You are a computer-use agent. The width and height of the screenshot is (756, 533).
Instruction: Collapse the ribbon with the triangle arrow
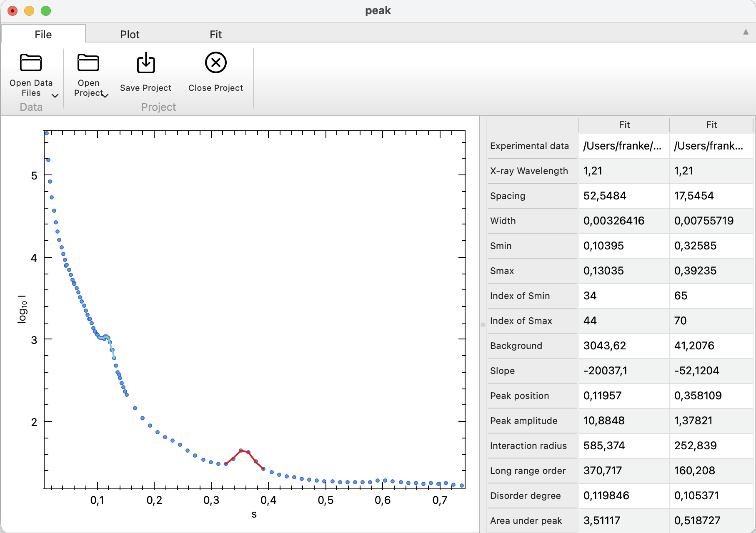[746, 32]
